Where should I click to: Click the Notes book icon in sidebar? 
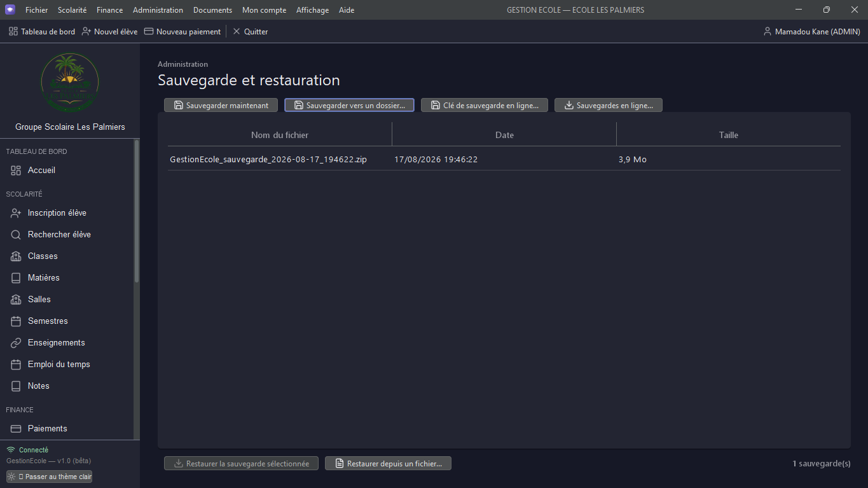coord(16,386)
